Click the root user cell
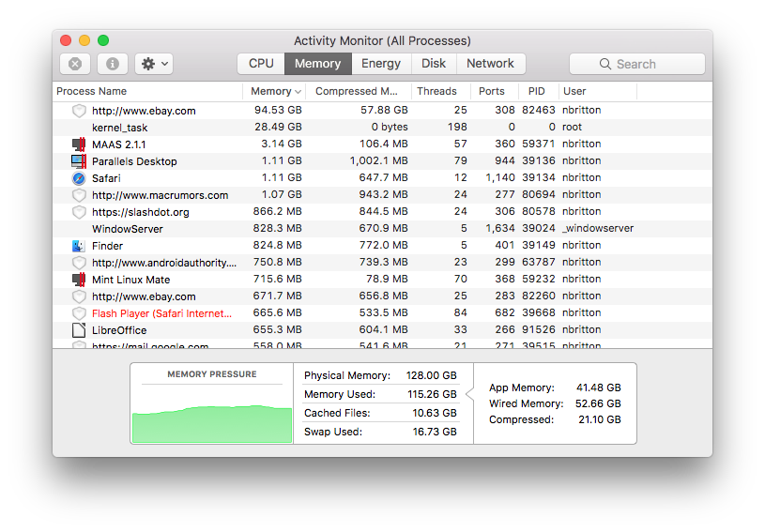The image size is (765, 532). tap(572, 127)
